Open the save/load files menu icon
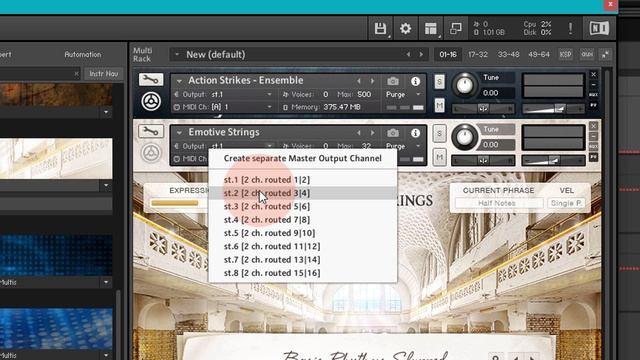 click(x=380, y=29)
